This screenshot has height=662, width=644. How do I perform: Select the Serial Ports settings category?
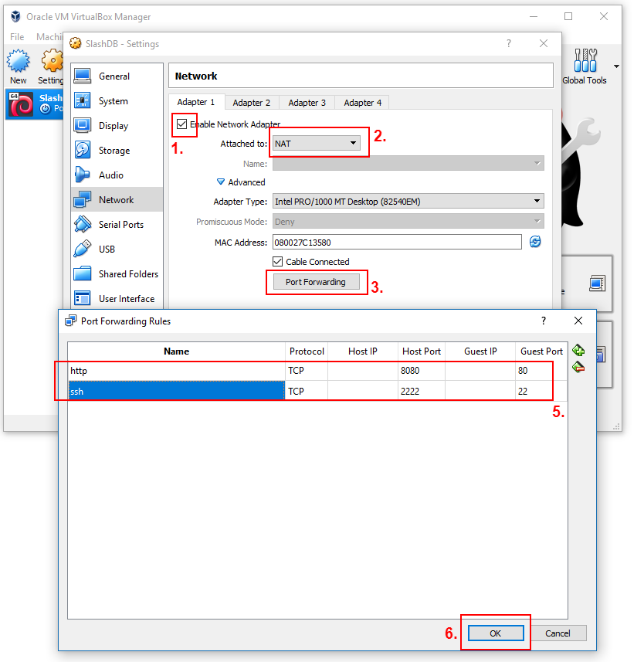120,225
